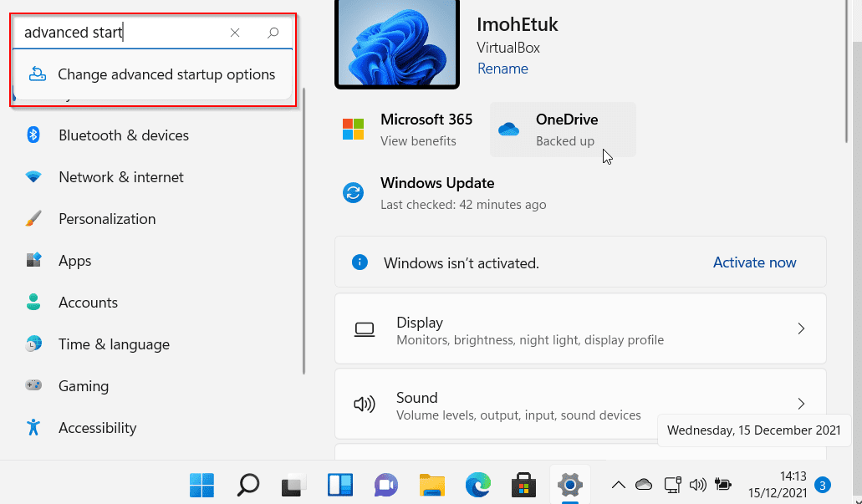The width and height of the screenshot is (862, 504).
Task: Click the Microsoft 365 logo icon
Action: [x=354, y=130]
